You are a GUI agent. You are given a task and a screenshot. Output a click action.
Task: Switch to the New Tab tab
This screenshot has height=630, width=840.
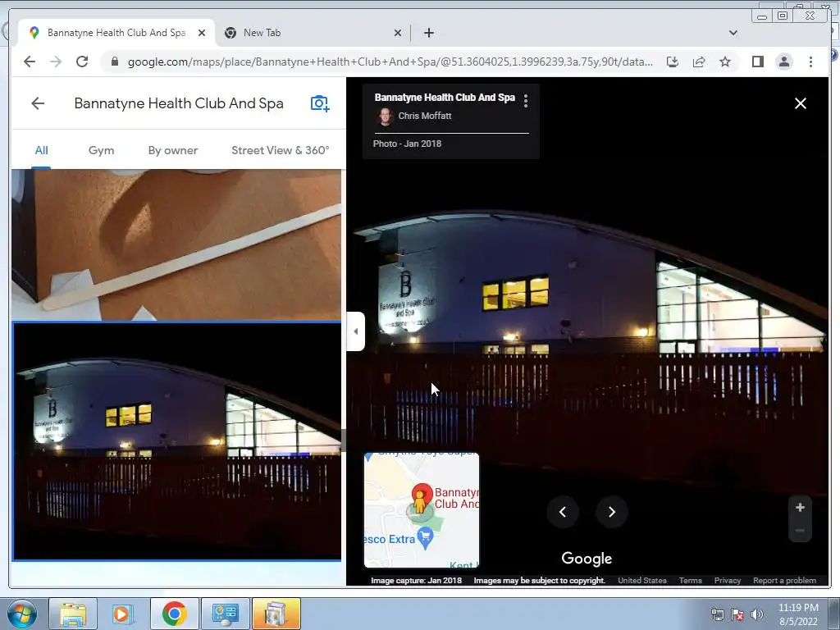[x=313, y=33]
